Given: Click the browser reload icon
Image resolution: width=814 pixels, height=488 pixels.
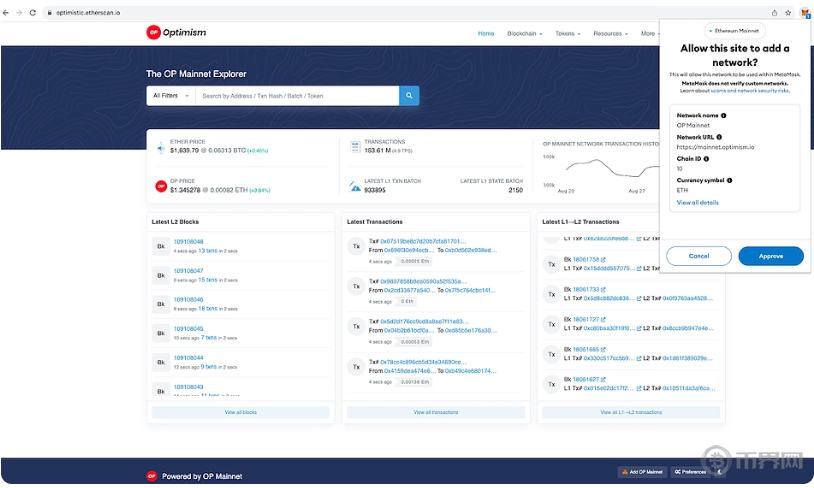Looking at the screenshot, I should click(x=32, y=12).
